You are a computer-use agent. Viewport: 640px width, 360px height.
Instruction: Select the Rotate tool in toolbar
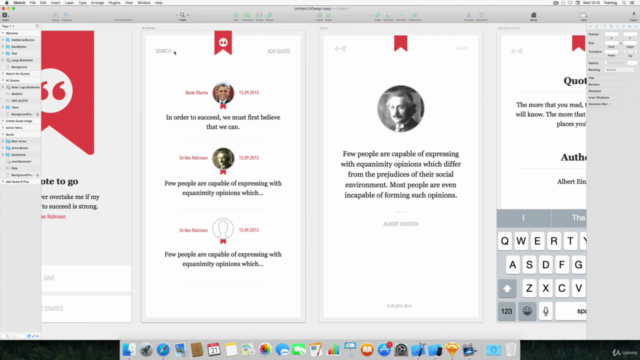(x=259, y=16)
